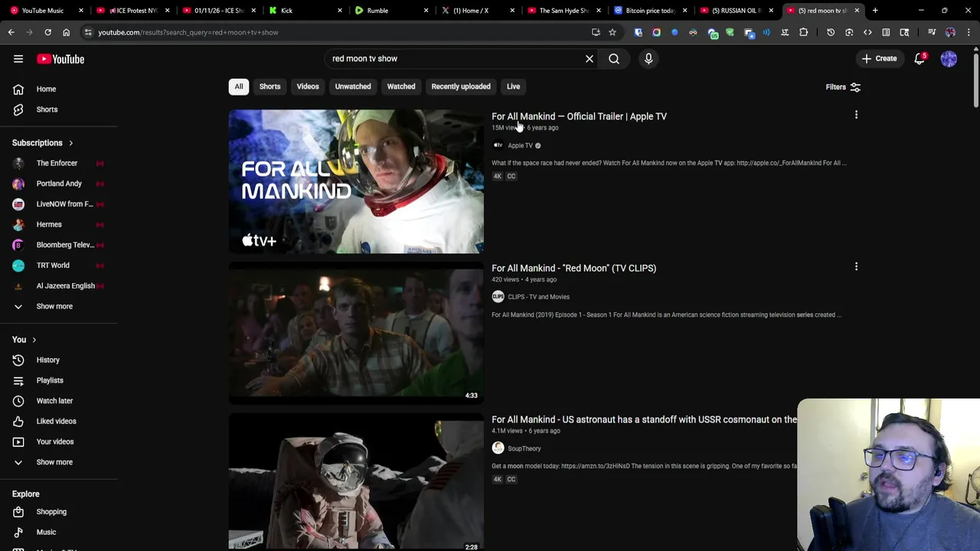Screen dimensions: 980x551
Task: Open Your videos in the sidebar
Action: (x=55, y=442)
